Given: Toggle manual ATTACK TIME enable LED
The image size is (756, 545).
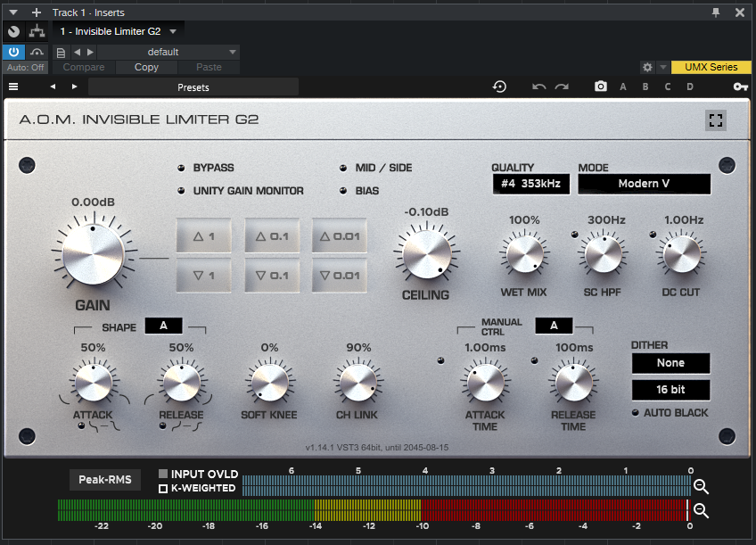Looking at the screenshot, I should point(440,360).
